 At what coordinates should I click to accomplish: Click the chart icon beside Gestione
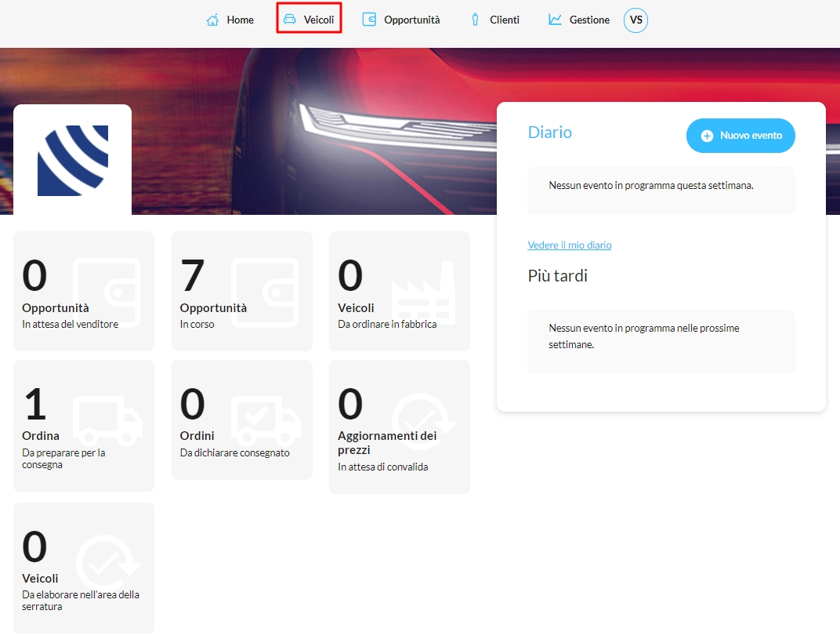(x=555, y=20)
